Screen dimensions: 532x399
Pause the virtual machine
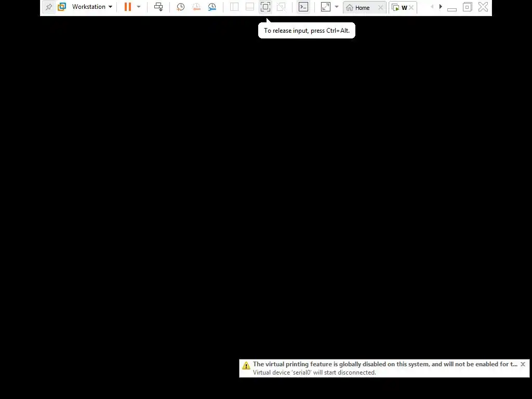pos(128,7)
